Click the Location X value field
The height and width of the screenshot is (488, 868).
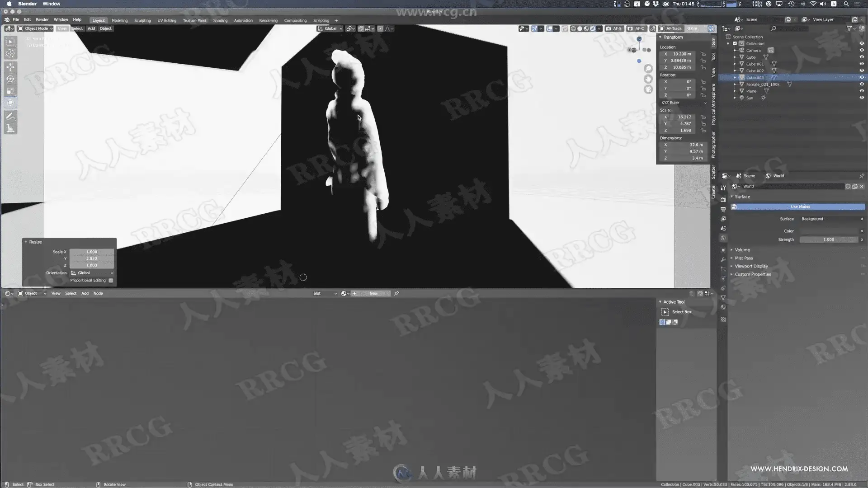682,54
